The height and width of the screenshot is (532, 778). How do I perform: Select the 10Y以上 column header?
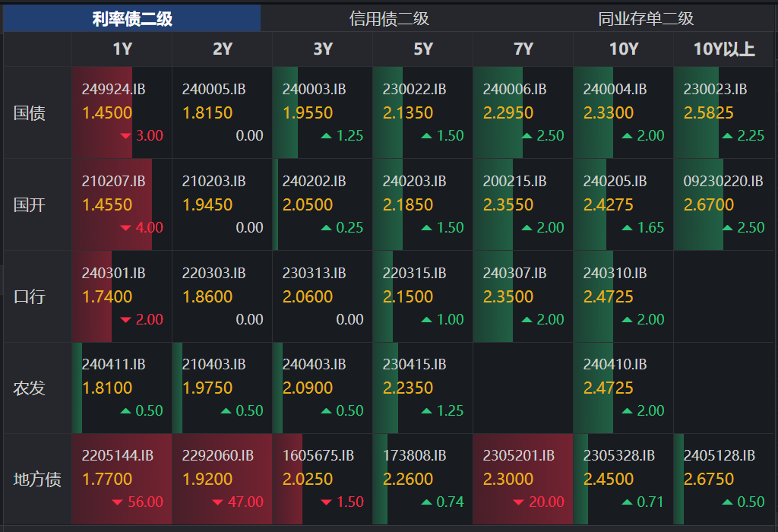pyautogui.click(x=723, y=49)
